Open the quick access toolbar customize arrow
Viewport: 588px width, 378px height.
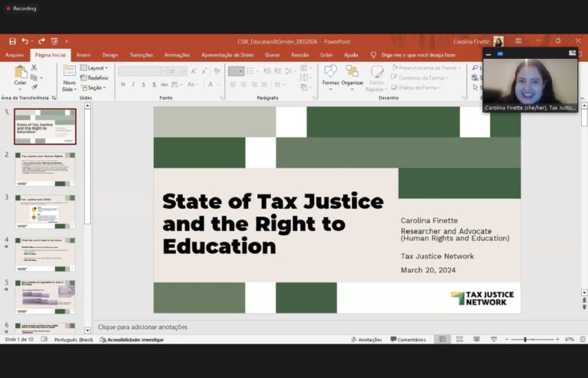point(67,41)
